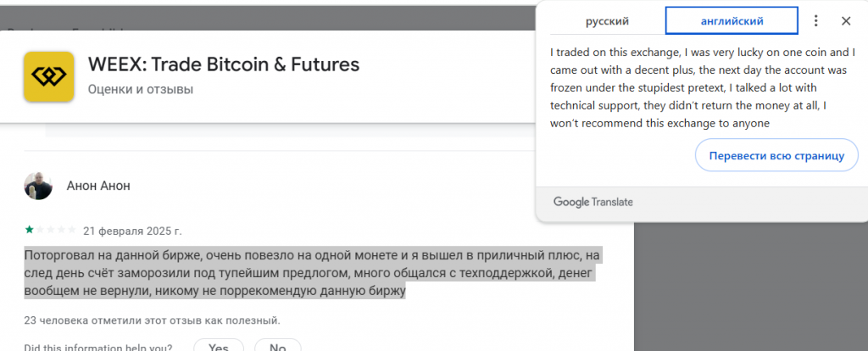868x351 pixels.
Task: Click the Оценки и отзывы subtitle
Action: pos(141,89)
